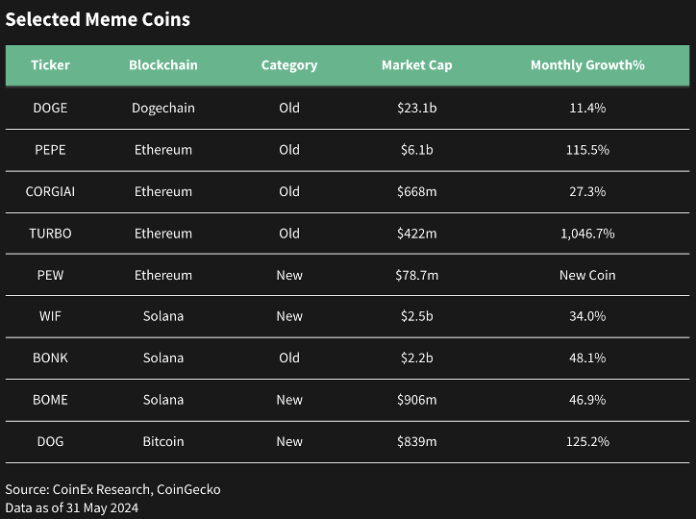Select the Monthly Growth% column header
This screenshot has width=696, height=519.
tap(587, 65)
